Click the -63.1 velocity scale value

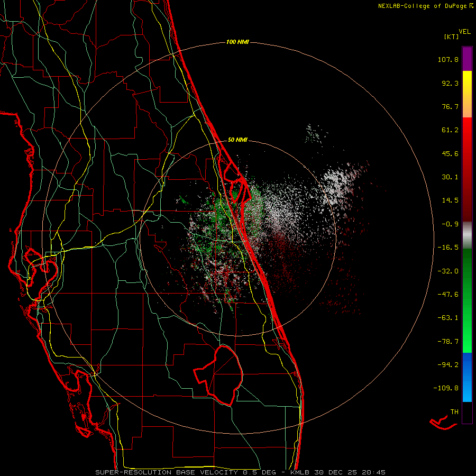tap(448, 318)
